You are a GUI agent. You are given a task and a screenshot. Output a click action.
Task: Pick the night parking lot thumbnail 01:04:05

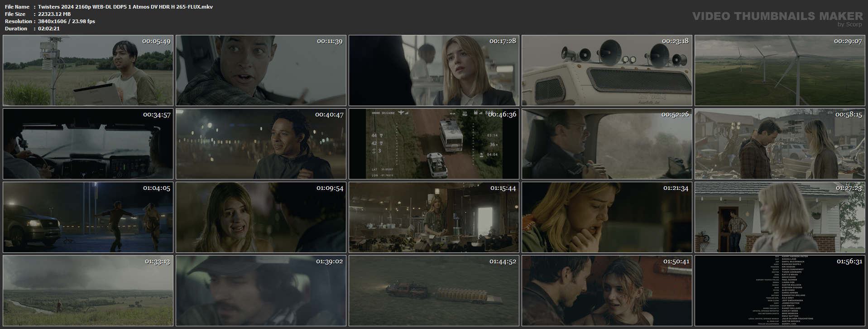pyautogui.click(x=88, y=218)
